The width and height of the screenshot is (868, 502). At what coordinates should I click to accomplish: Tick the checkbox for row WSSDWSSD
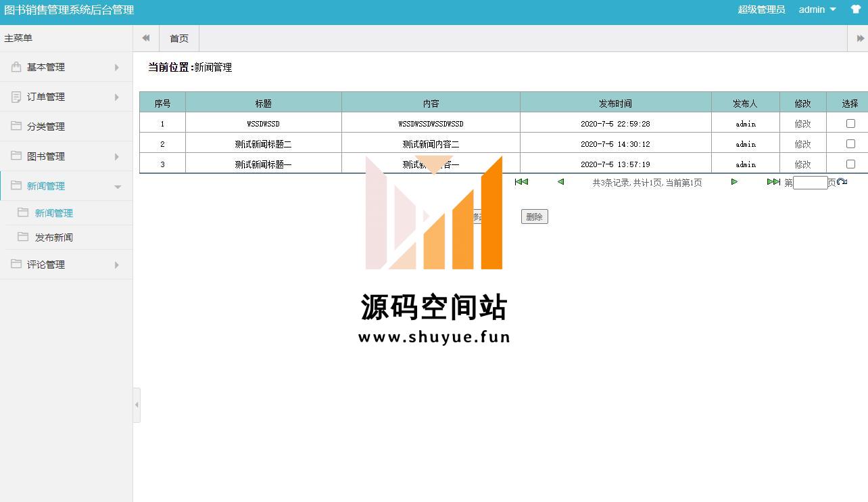(x=850, y=123)
